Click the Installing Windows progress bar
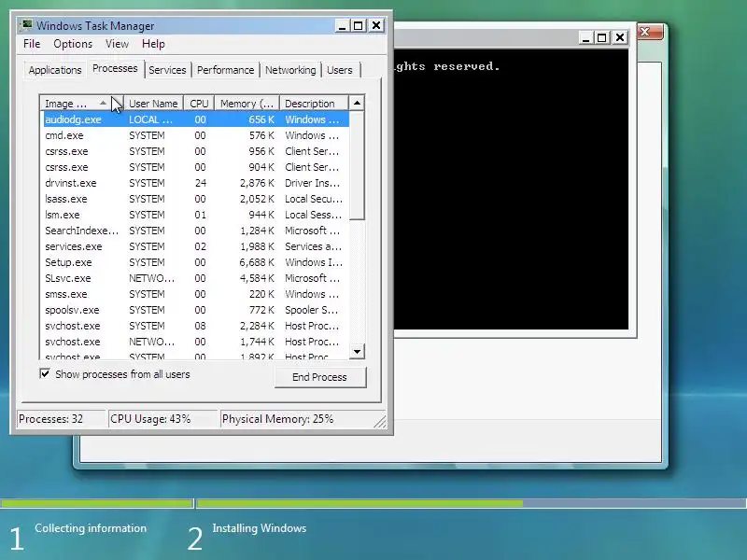Screen dimensions: 747x560 coord(472,503)
